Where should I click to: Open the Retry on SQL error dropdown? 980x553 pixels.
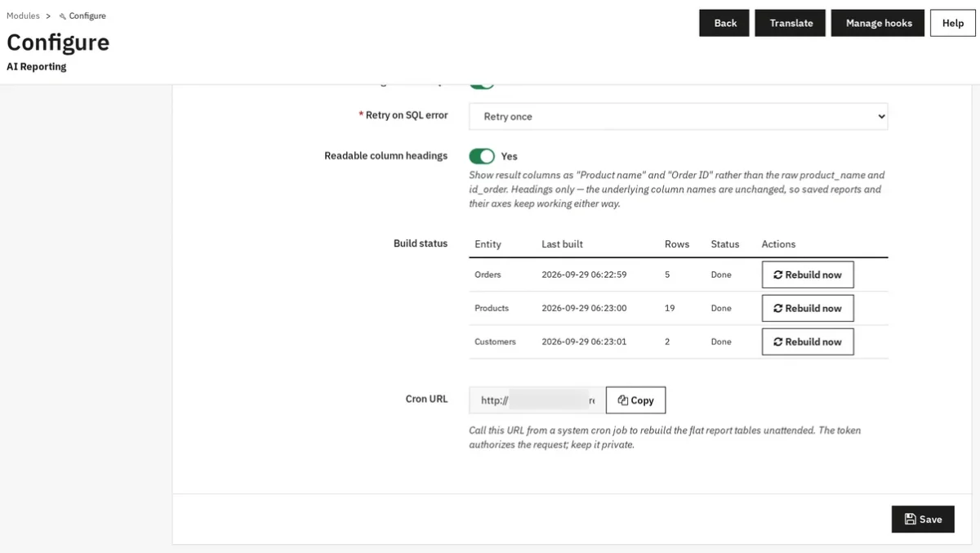coord(678,116)
